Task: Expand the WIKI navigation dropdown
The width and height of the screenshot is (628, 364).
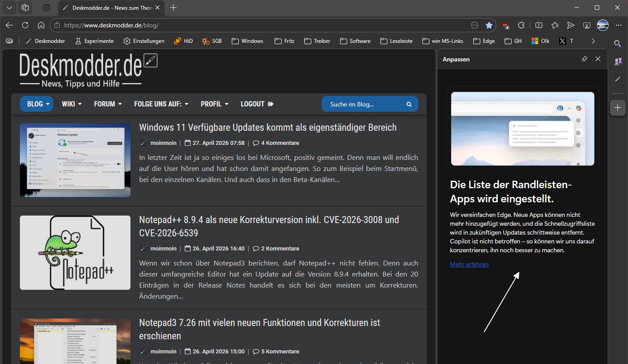Action: pos(72,104)
